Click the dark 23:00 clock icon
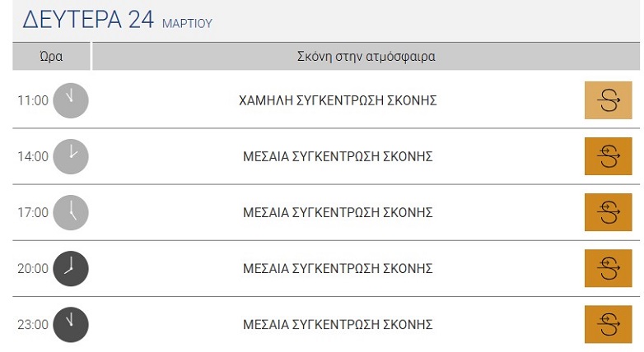The height and width of the screenshot is (352, 644). [70, 324]
